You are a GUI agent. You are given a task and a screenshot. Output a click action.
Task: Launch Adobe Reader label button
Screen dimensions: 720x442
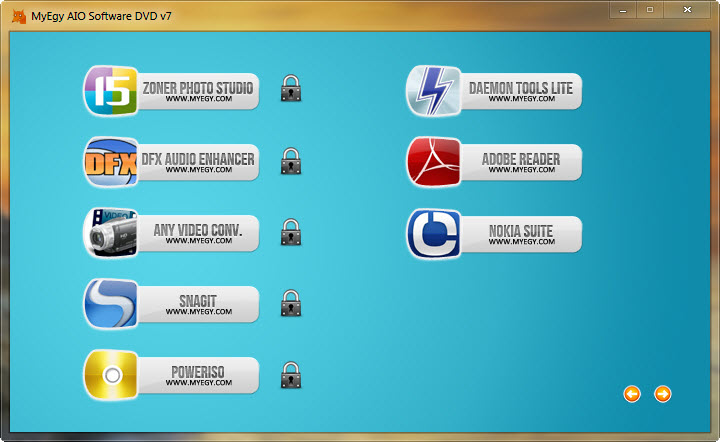coord(521,162)
